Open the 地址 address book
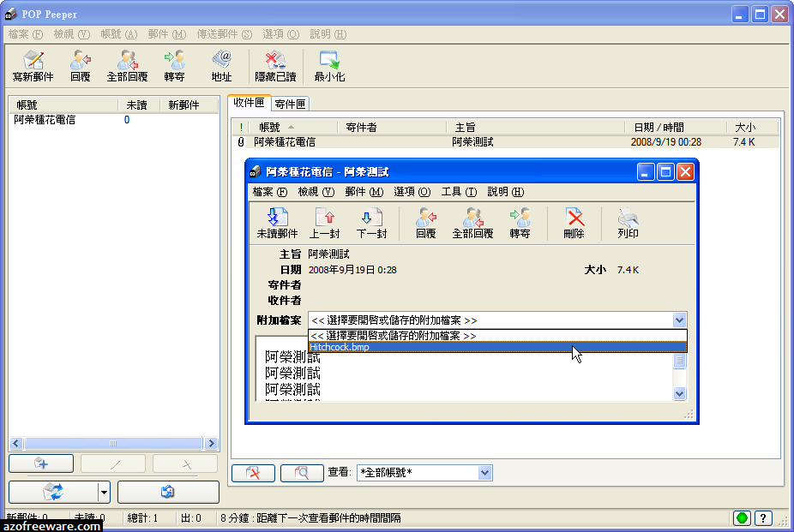 click(221, 66)
